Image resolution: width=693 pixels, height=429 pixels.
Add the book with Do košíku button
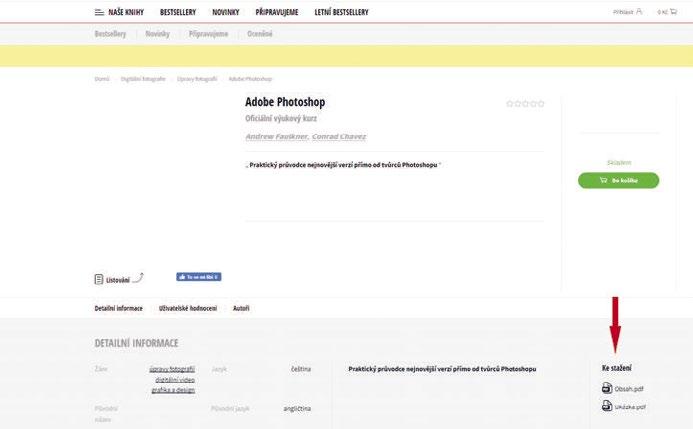pos(618,180)
